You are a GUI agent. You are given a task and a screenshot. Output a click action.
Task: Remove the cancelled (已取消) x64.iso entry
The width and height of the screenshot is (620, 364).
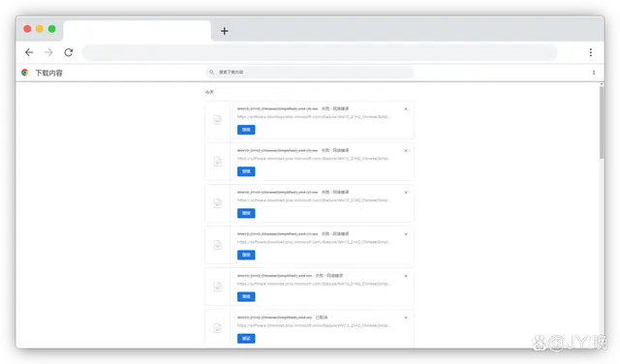tap(406, 318)
